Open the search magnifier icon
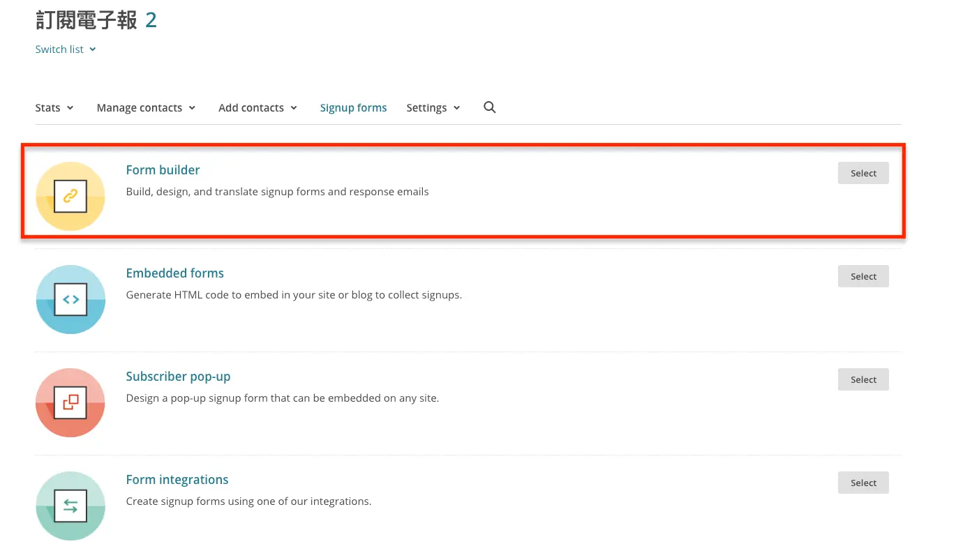 [x=490, y=107]
